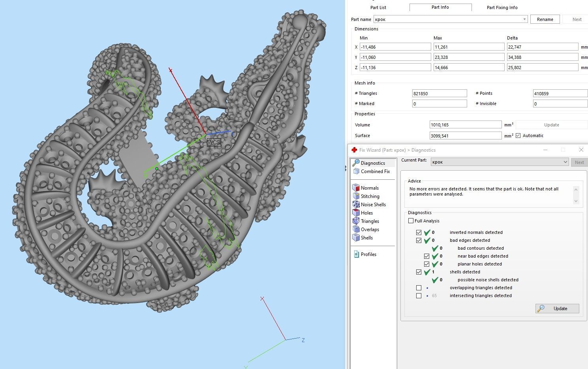Click magnifier icon on Update button
This screenshot has height=369, width=588.
(541, 309)
